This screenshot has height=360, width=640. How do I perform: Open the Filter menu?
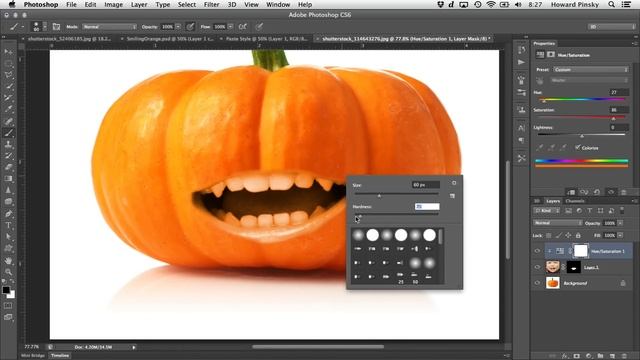point(211,4)
